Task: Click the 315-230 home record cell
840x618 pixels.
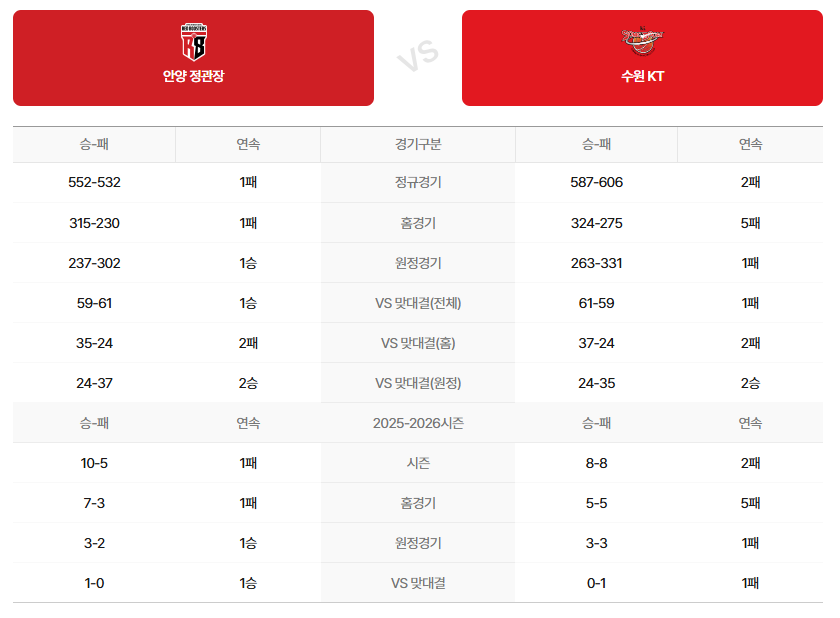Action: tap(94, 223)
